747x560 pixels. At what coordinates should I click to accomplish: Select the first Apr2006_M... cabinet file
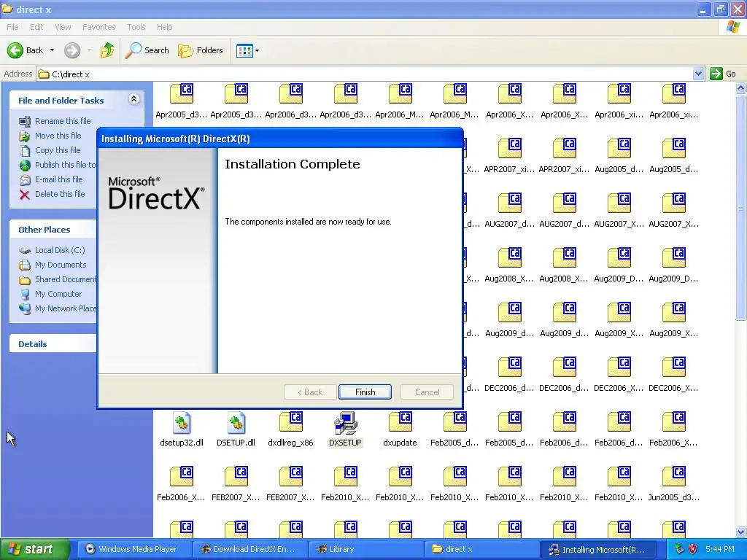pos(400,93)
